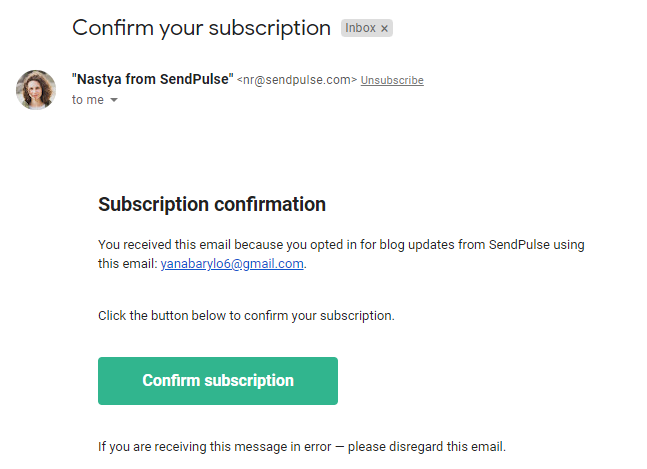647x469 pixels.
Task: Click the nr@sendpulse.com sender address
Action: point(297,80)
